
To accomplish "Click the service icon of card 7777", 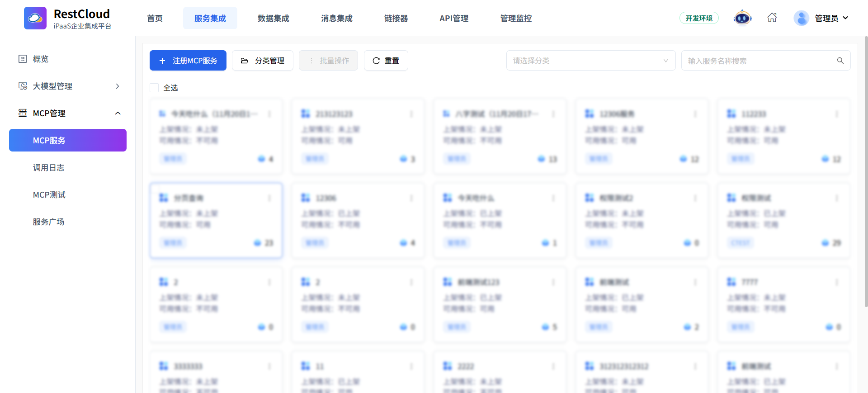I will (x=731, y=282).
